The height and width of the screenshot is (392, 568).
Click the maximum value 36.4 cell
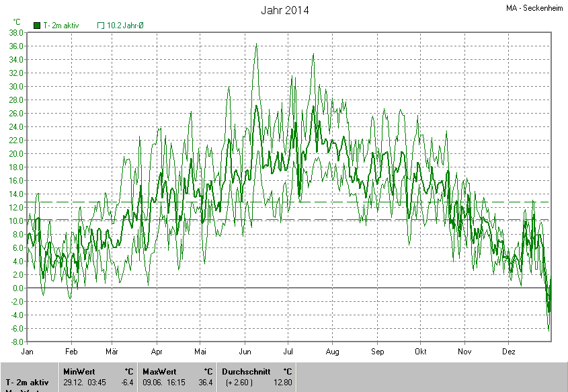tap(205, 383)
